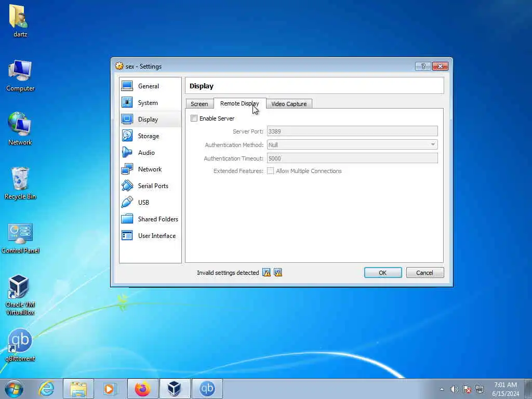Click the help question mark button

click(x=423, y=66)
